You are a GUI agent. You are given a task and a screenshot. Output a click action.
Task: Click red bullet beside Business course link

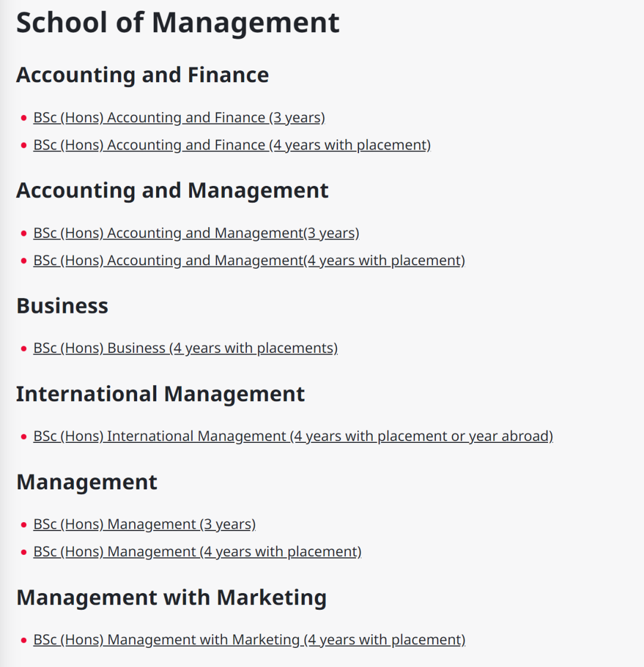(x=24, y=349)
